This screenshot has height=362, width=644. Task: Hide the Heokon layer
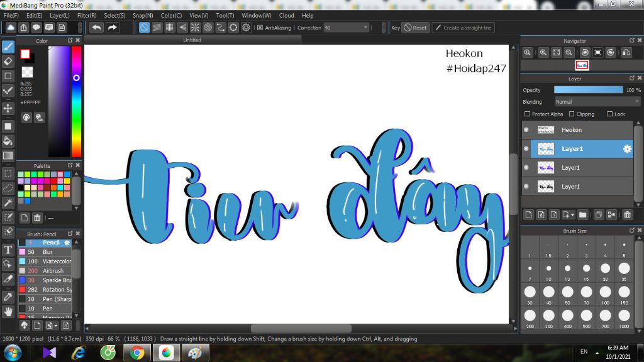[x=526, y=129]
